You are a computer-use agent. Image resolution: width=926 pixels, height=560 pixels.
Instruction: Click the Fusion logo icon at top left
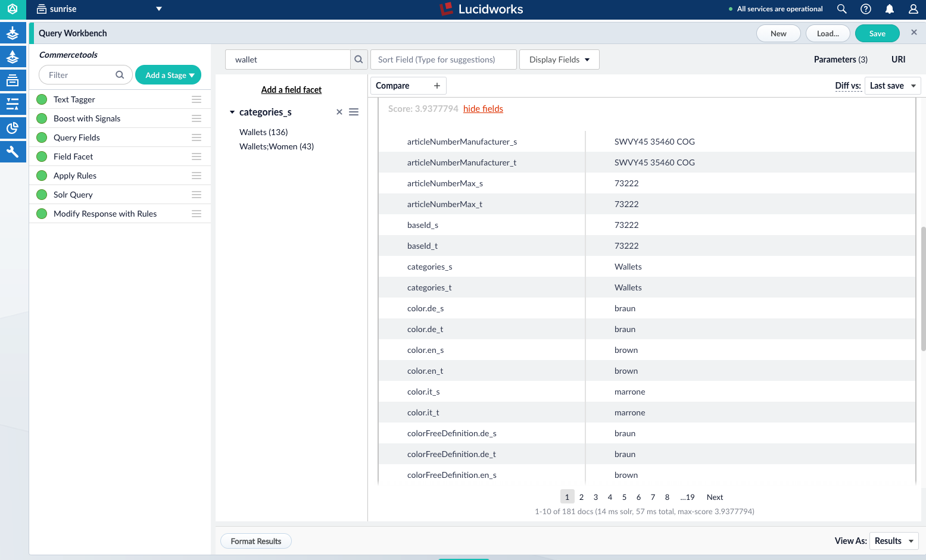13,9
